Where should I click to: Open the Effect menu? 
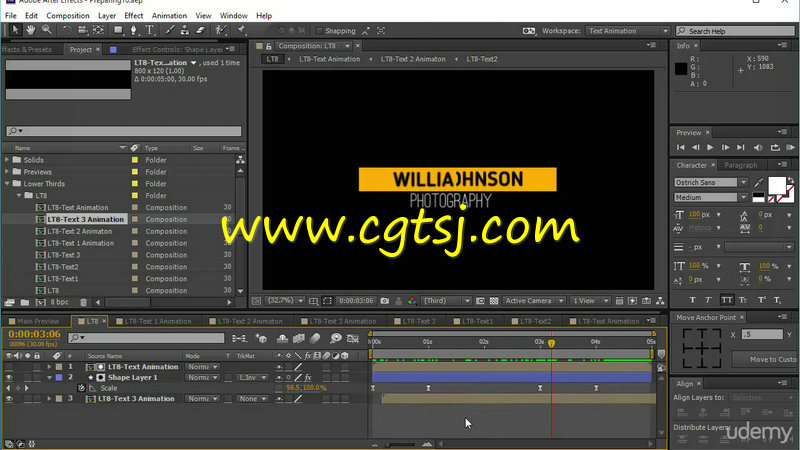(134, 16)
